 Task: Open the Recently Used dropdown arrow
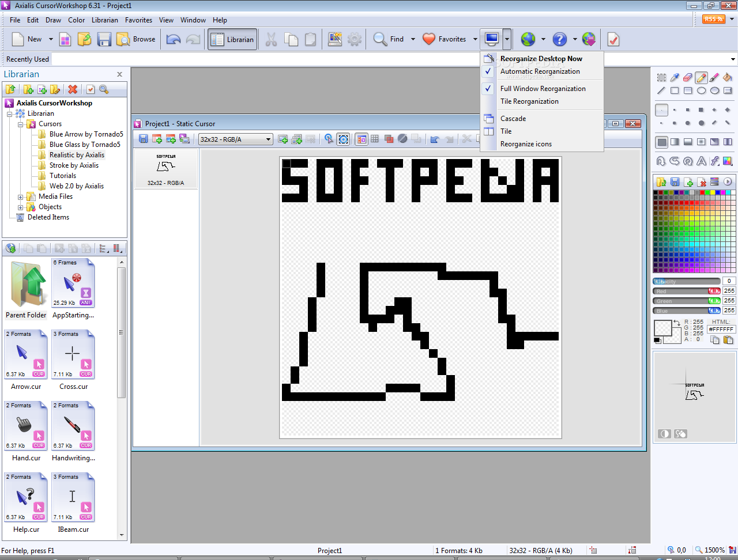point(733,59)
